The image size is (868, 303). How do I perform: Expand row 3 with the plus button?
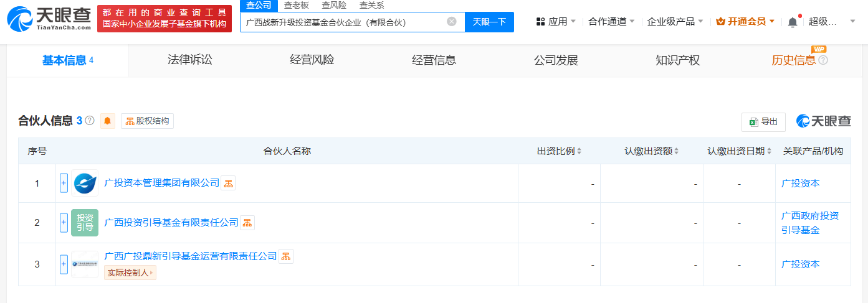click(64, 264)
